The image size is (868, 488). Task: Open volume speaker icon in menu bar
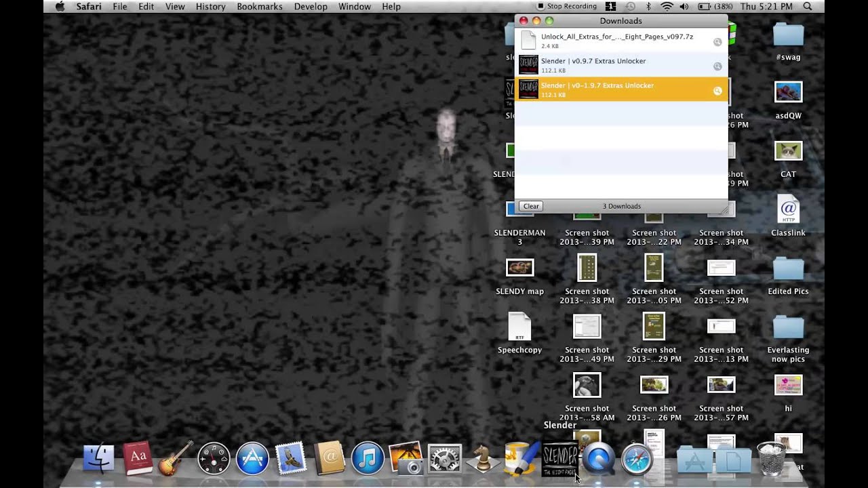pos(684,6)
